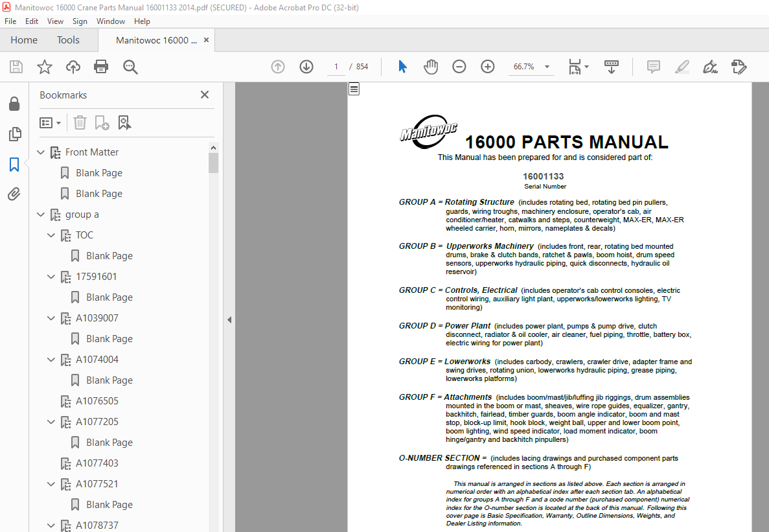Show security lock settings panel
Viewport: 769px width, 532px height.
coord(14,104)
